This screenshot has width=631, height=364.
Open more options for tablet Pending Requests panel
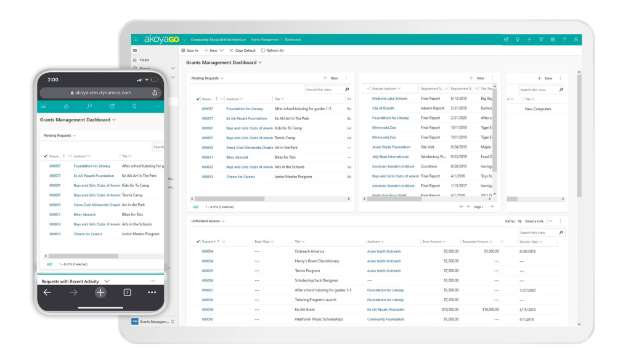coord(346,78)
